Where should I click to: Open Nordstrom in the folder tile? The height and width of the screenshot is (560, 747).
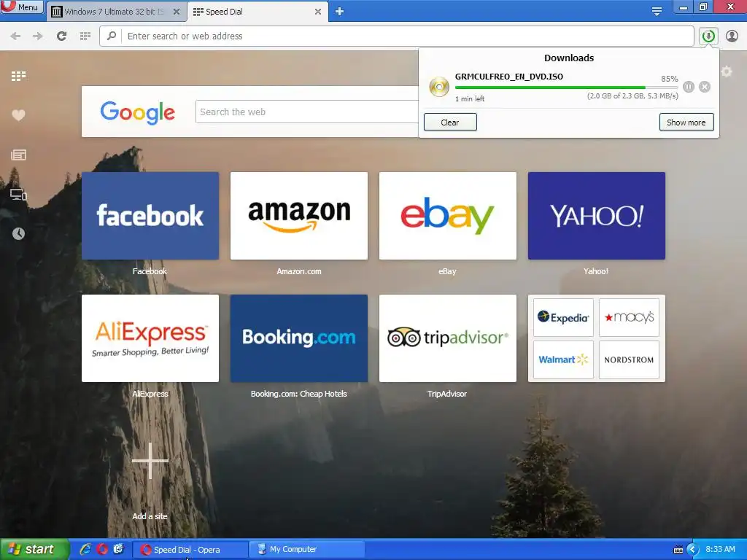click(x=629, y=359)
